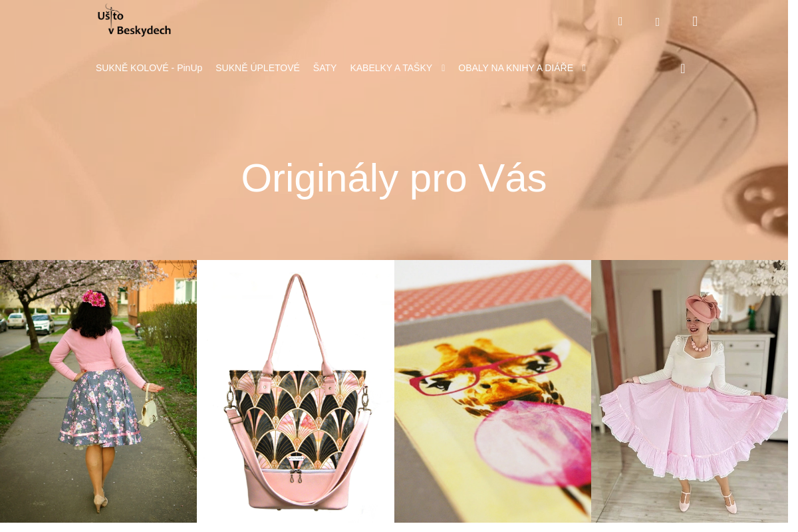Click the rightmost top header icon
The width and height of the screenshot is (798, 532).
(x=695, y=21)
